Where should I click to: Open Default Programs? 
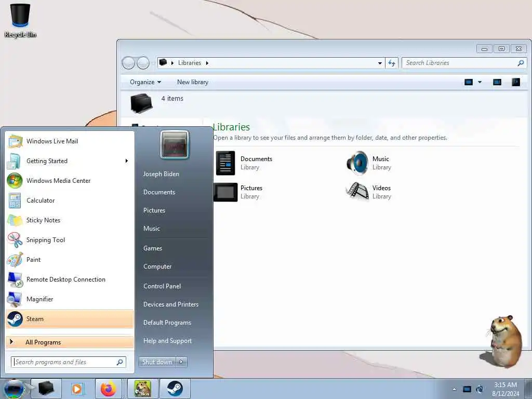click(167, 323)
